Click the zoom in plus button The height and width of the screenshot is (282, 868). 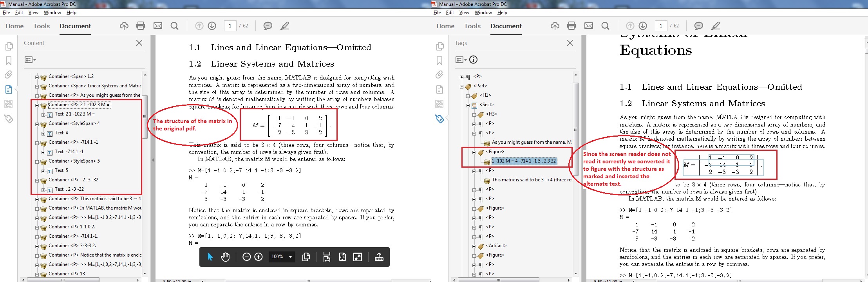click(259, 257)
